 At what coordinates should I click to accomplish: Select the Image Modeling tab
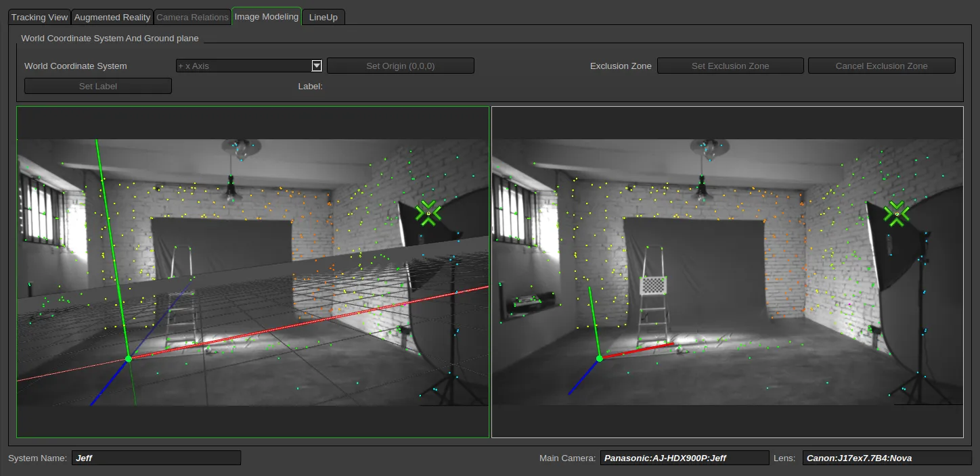point(267,16)
